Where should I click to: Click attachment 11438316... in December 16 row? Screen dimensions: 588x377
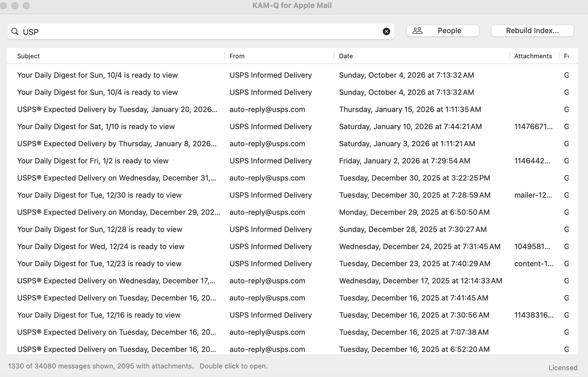coord(534,315)
